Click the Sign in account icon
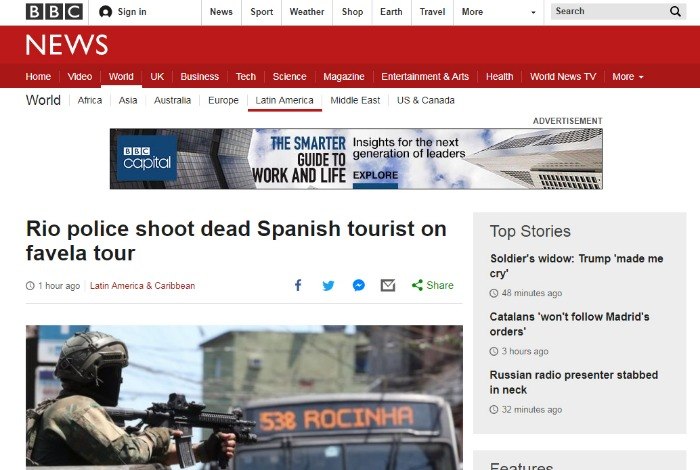The height and width of the screenshot is (470, 700). click(106, 12)
